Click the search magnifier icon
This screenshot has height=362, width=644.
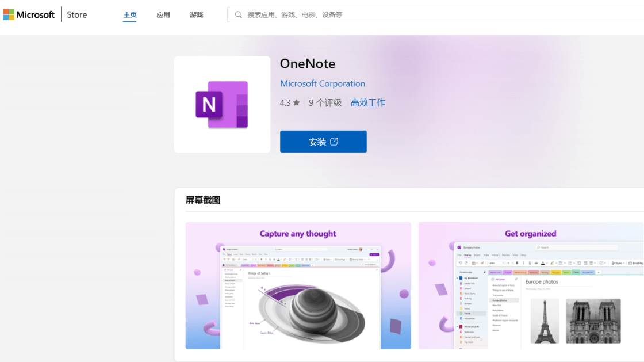(238, 15)
